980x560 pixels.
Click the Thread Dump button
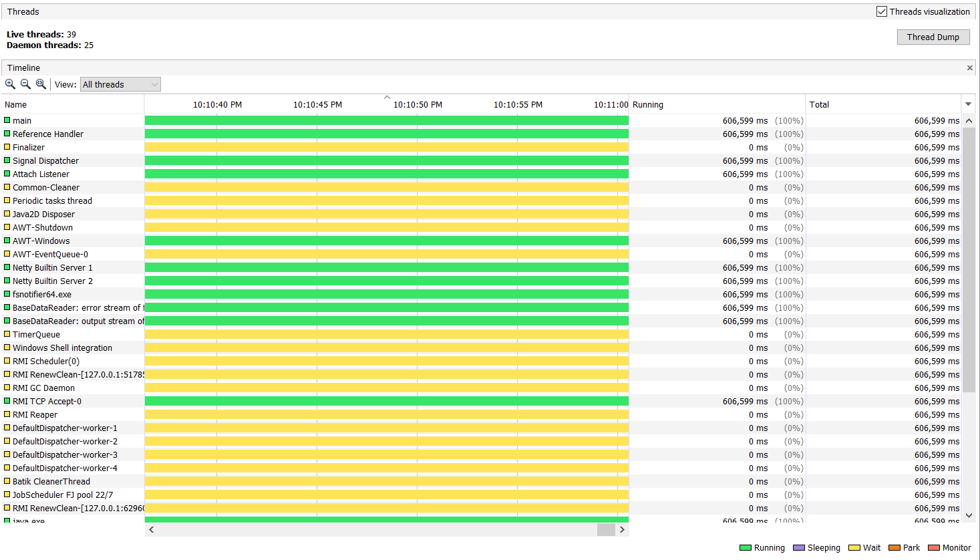click(933, 37)
